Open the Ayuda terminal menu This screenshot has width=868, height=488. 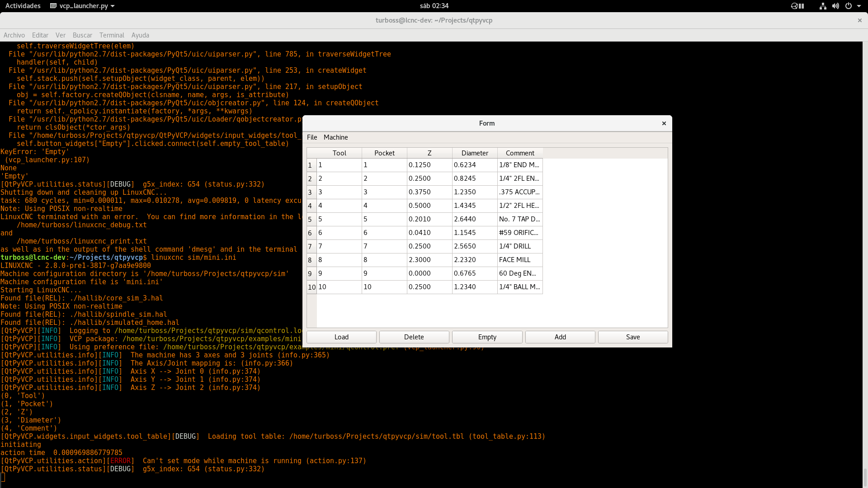point(140,35)
